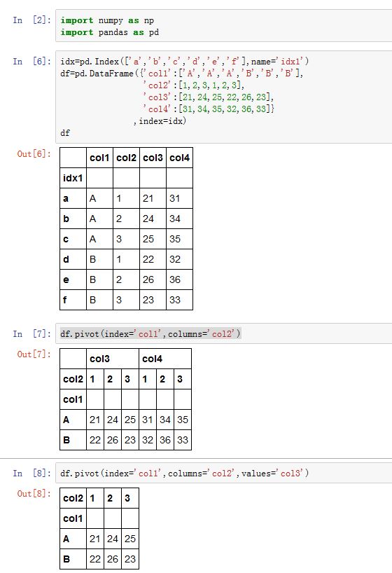
Task: Click the col1 label in Out[8] table
Action: click(x=73, y=518)
